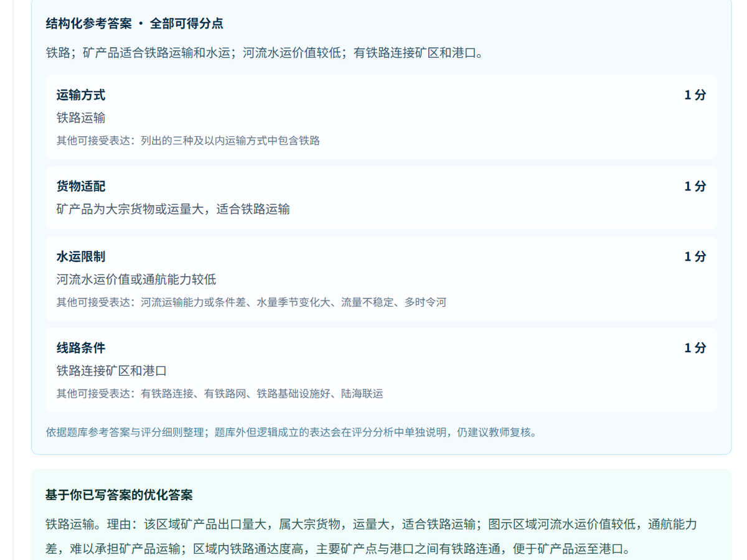Click the 1 分 score beside 水运限制
The image size is (747, 560).
[695, 257]
